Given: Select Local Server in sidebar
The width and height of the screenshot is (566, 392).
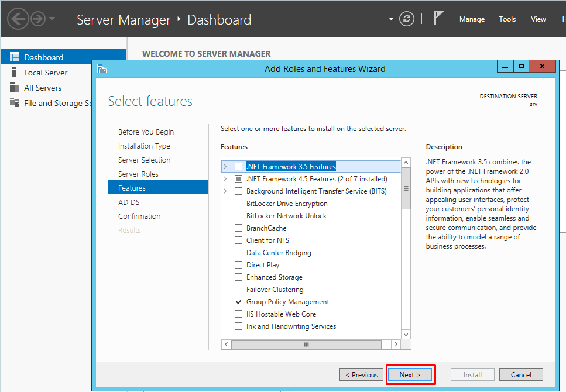Looking at the screenshot, I should point(46,73).
